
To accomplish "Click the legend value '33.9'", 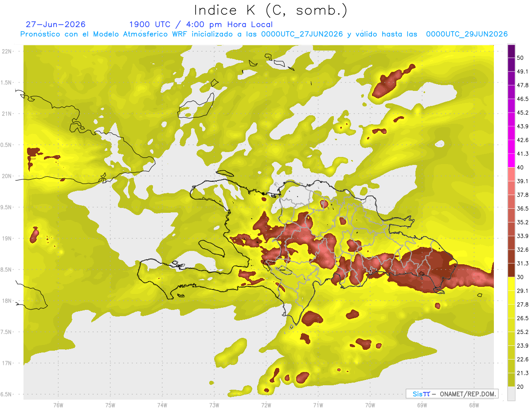I will pyautogui.click(x=523, y=236).
